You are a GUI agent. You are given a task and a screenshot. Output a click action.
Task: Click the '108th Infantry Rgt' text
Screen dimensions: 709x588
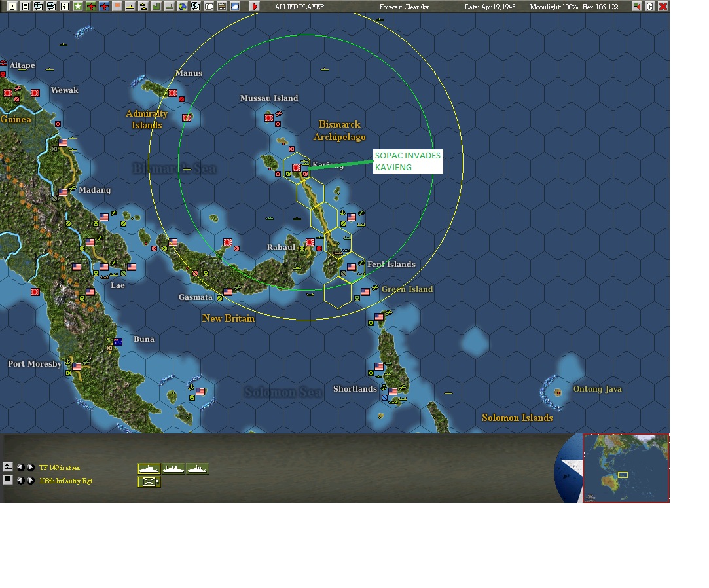(x=65, y=481)
